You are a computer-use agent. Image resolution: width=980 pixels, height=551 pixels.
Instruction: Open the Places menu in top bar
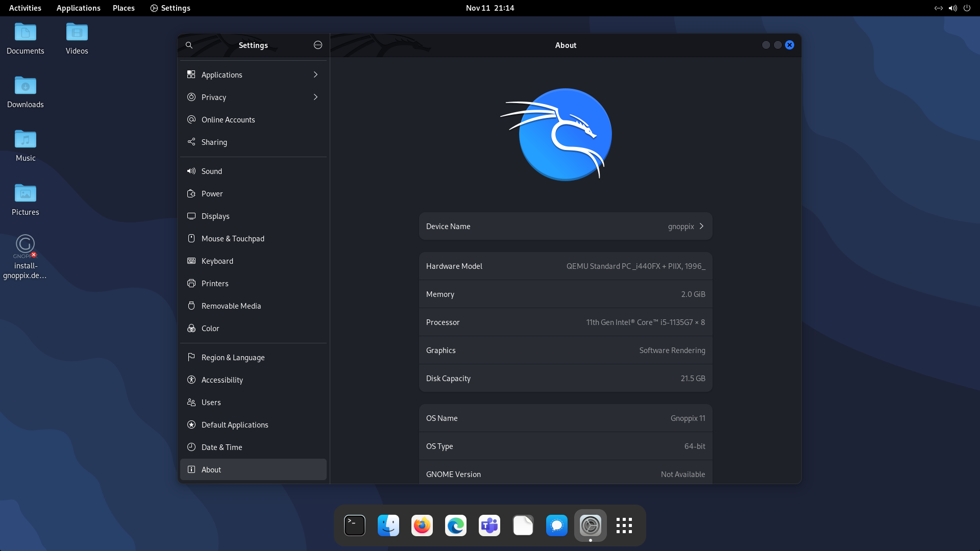tap(124, 8)
